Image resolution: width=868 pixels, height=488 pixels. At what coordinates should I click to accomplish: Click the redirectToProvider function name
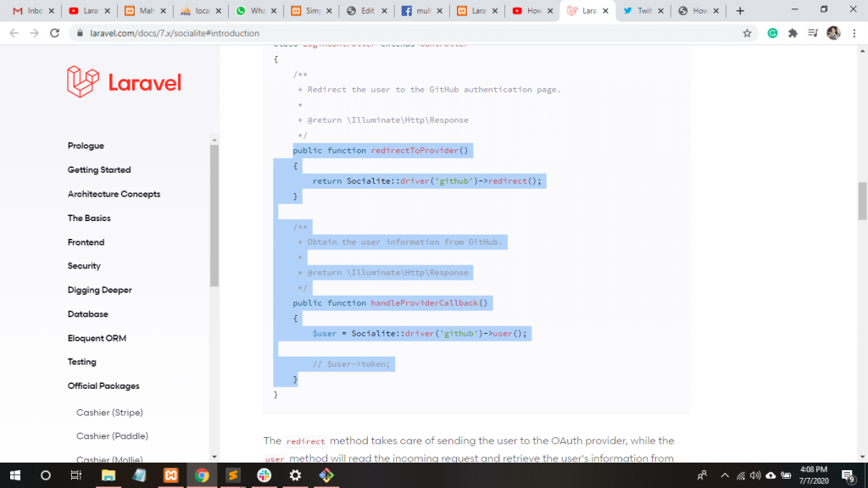coord(415,151)
